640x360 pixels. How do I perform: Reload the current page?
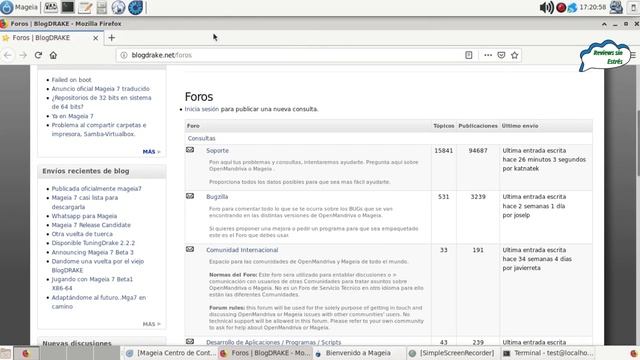click(x=38, y=55)
